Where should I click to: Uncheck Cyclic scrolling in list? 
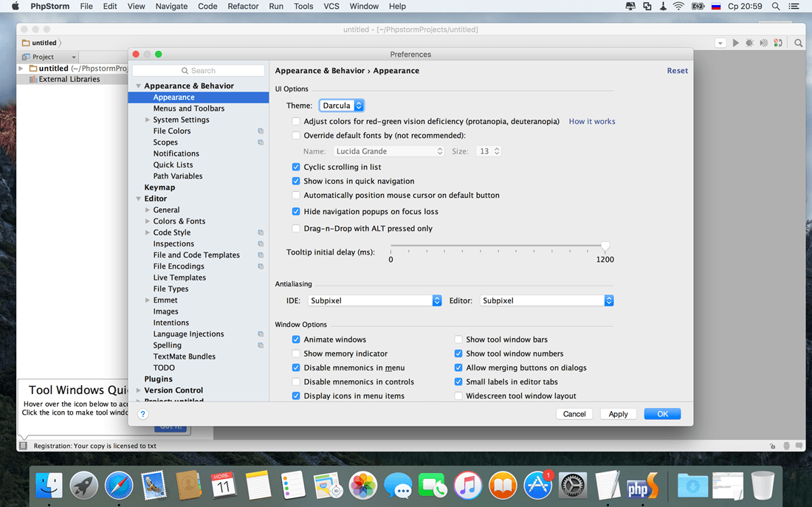pos(296,167)
